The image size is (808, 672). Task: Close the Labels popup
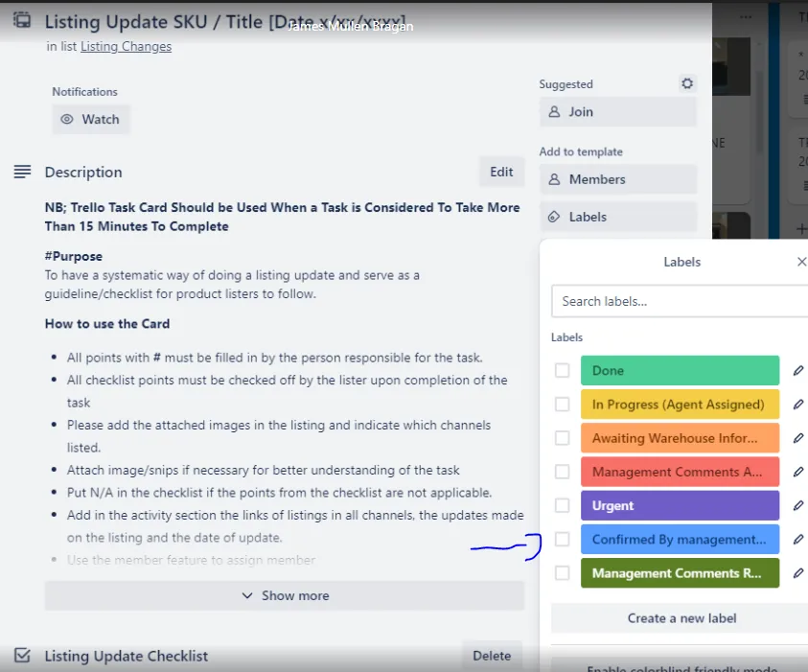click(801, 262)
